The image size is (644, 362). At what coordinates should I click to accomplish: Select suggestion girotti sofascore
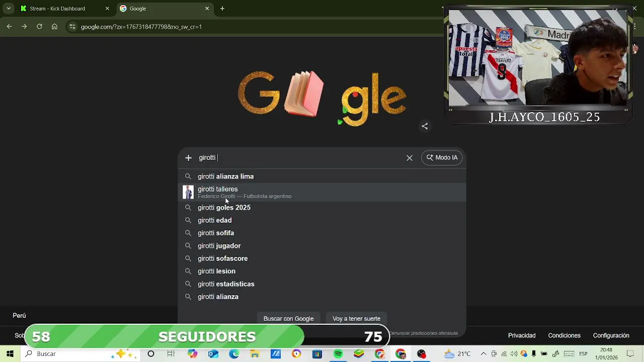click(x=322, y=258)
